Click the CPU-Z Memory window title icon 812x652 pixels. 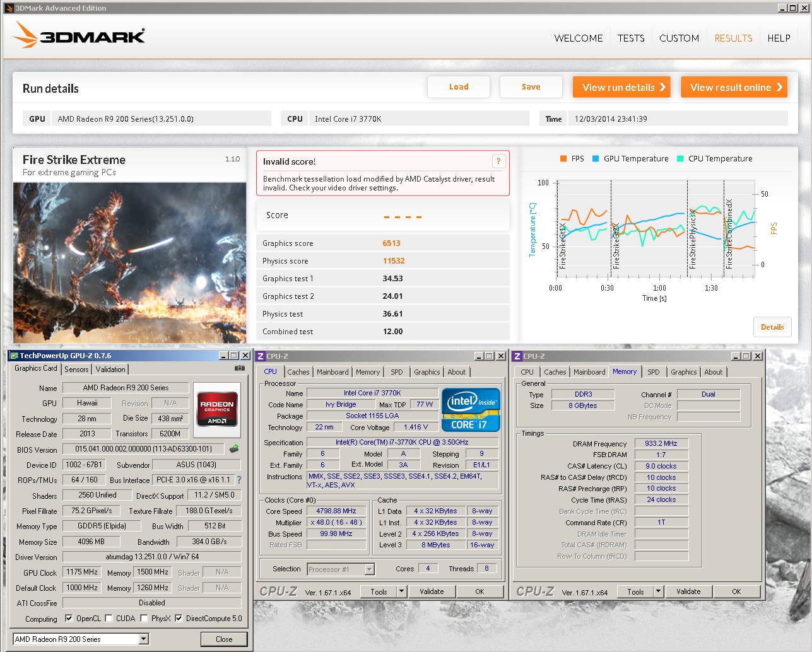click(517, 356)
